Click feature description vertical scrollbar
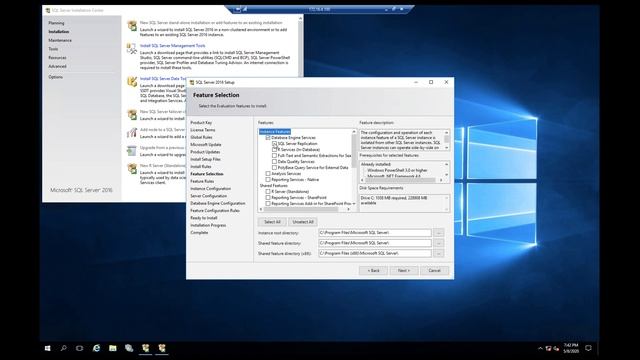Image resolution: width=640 pixels, height=360 pixels. [447, 140]
